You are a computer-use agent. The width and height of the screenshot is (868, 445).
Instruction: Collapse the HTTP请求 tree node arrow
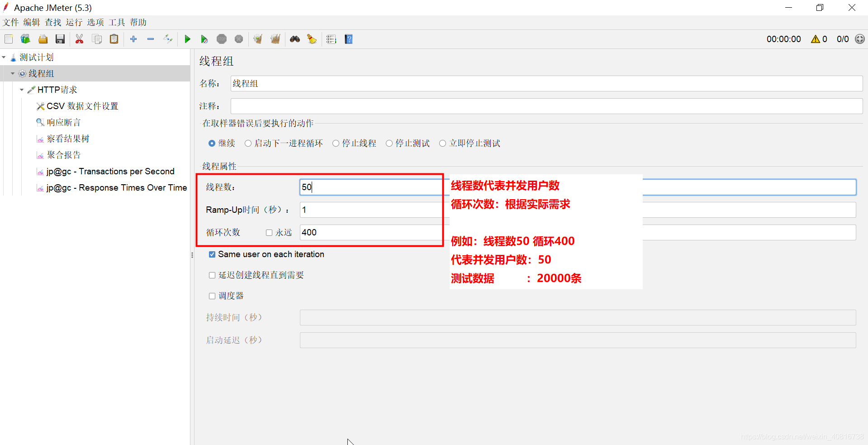(22, 90)
